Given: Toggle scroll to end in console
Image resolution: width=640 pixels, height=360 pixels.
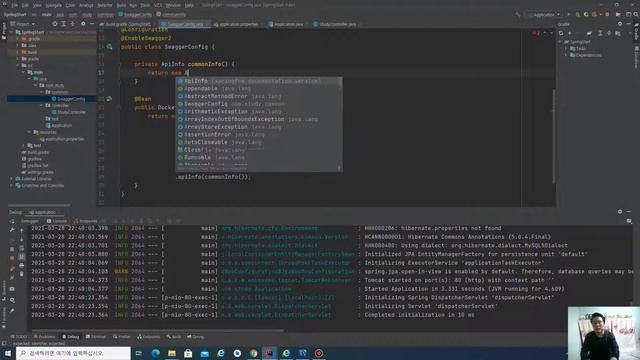Looking at the screenshot, I should [22, 257].
